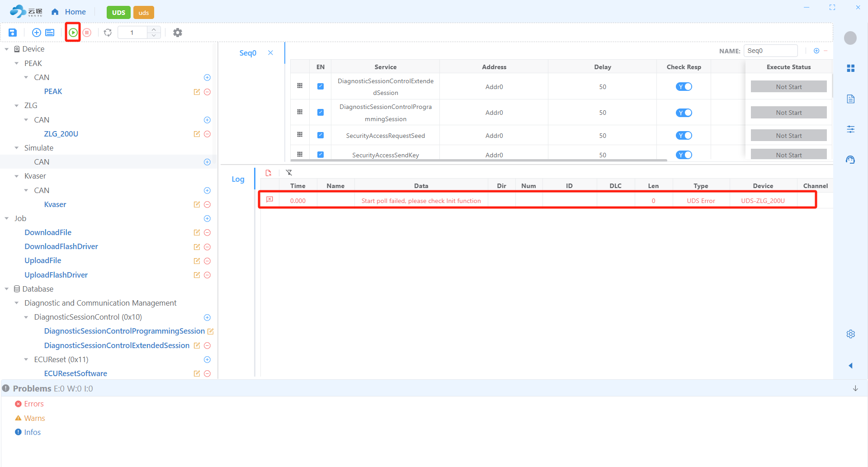
Task: Collapse the ECUReset (0x11) node
Action: click(x=26, y=360)
